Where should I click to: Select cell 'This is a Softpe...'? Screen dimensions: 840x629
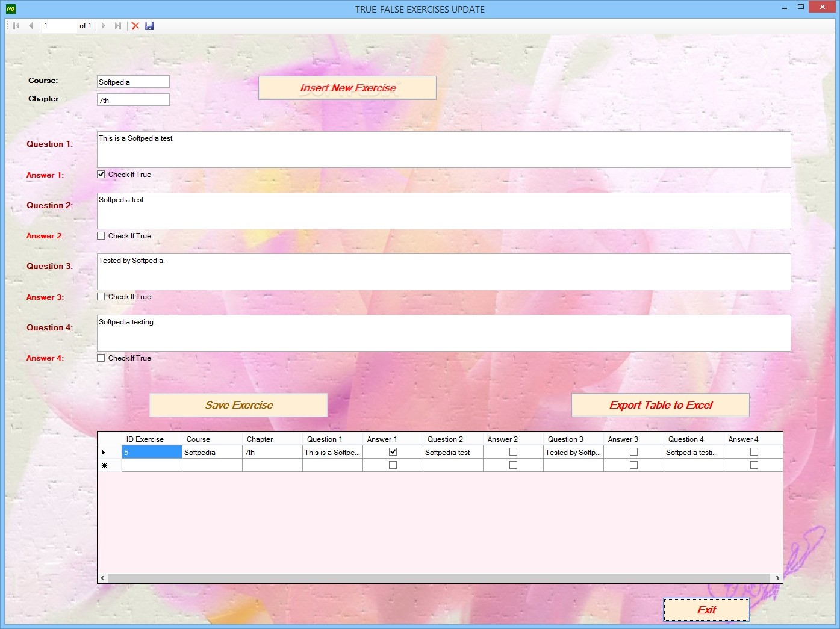332,452
